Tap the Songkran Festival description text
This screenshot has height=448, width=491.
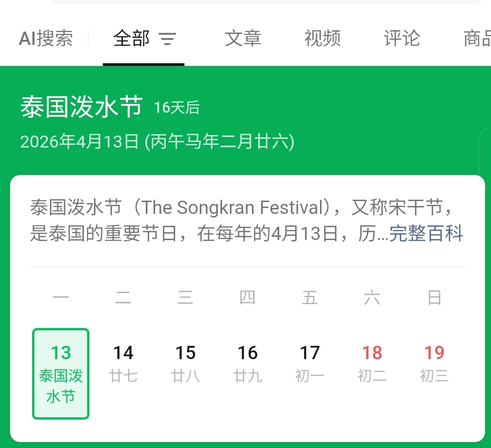[206, 220]
